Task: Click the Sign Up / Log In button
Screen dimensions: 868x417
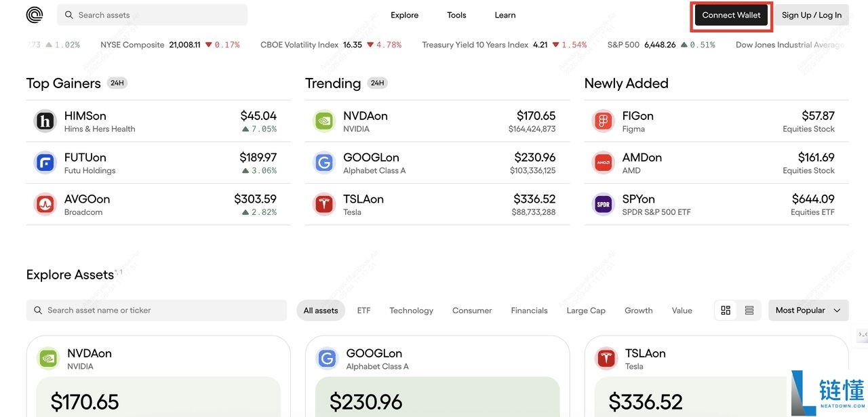Action: coord(812,14)
